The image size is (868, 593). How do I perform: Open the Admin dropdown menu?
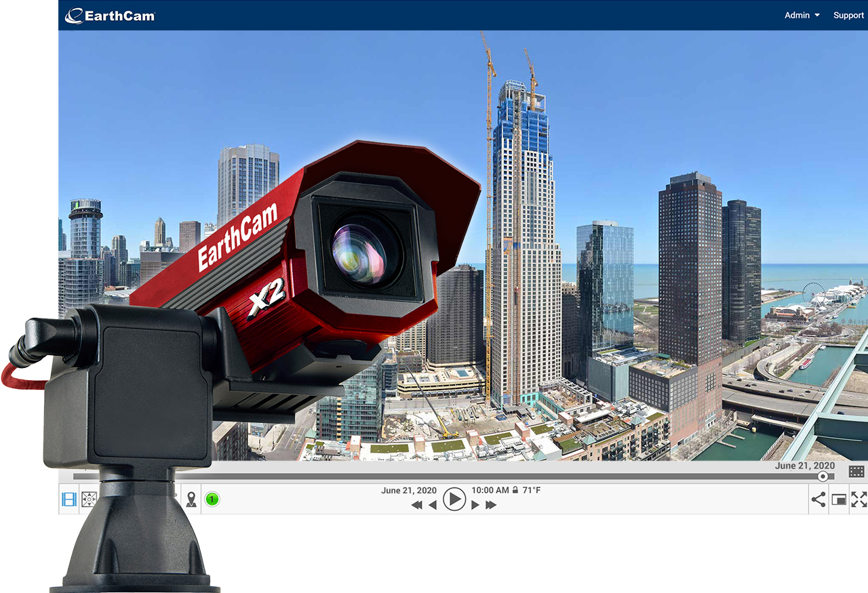[802, 15]
